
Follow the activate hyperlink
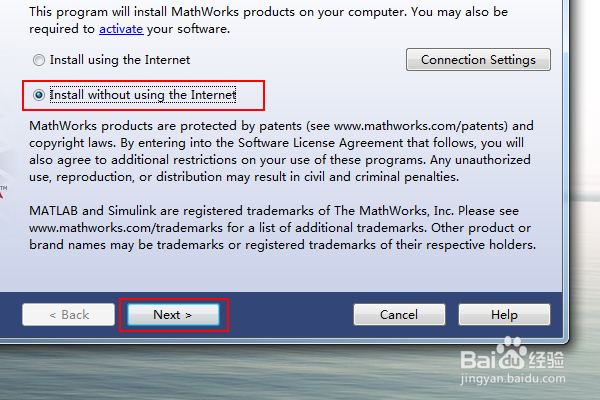[x=121, y=29]
